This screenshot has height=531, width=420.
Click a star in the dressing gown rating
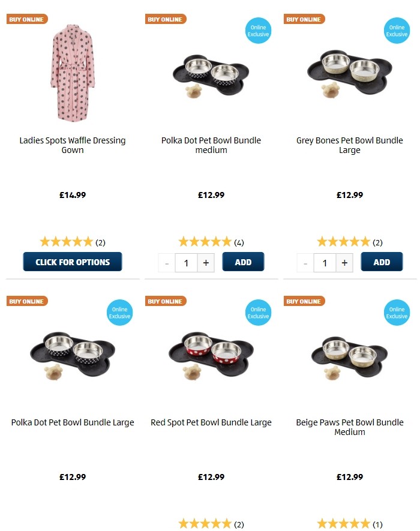(x=66, y=242)
